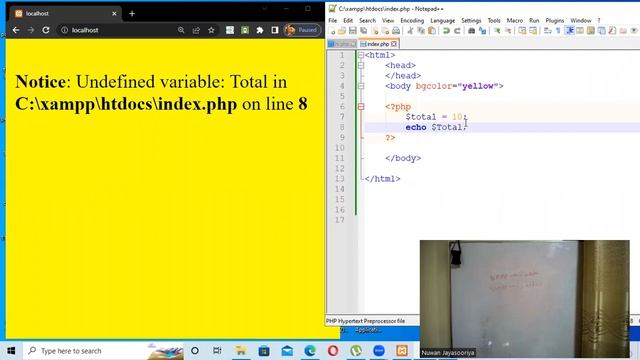Open the Macro menu
This screenshot has height=360, width=640.
pos(515,20)
